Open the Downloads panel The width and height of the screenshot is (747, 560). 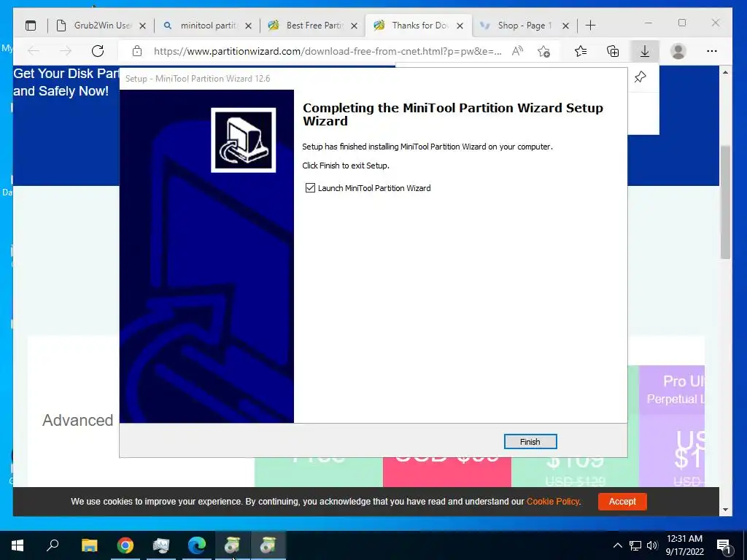645,51
